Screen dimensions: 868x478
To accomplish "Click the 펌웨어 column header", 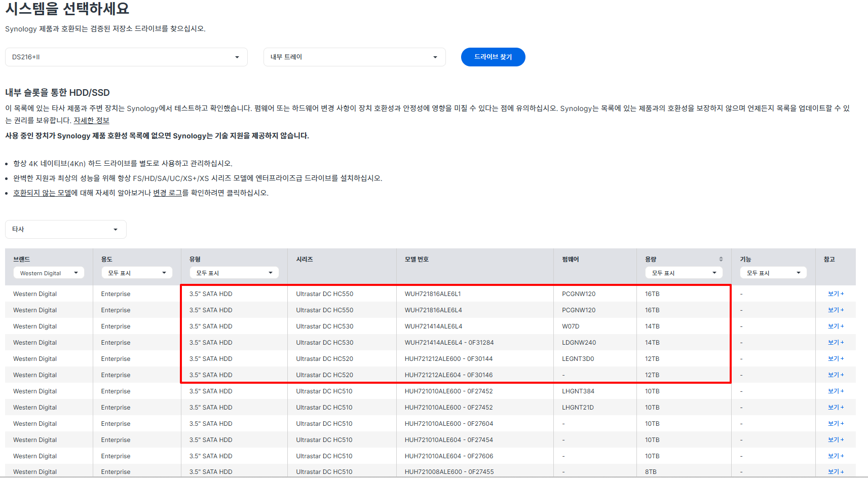I will [570, 259].
